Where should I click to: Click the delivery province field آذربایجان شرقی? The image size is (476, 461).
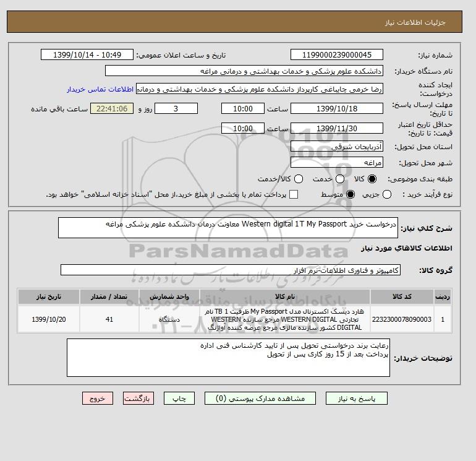click(337, 147)
